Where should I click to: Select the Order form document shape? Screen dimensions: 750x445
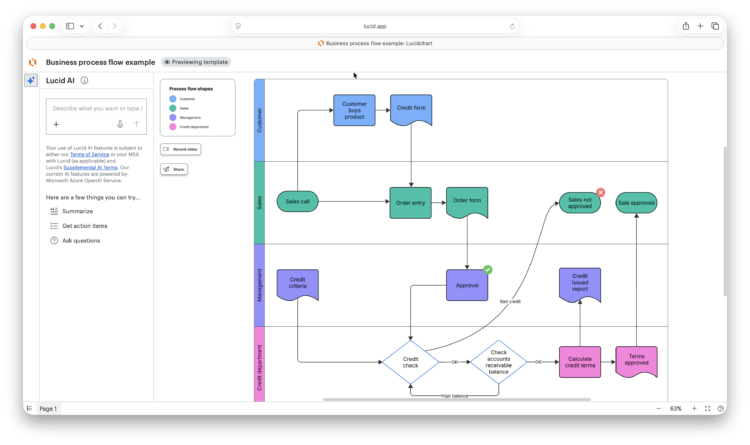[467, 203]
